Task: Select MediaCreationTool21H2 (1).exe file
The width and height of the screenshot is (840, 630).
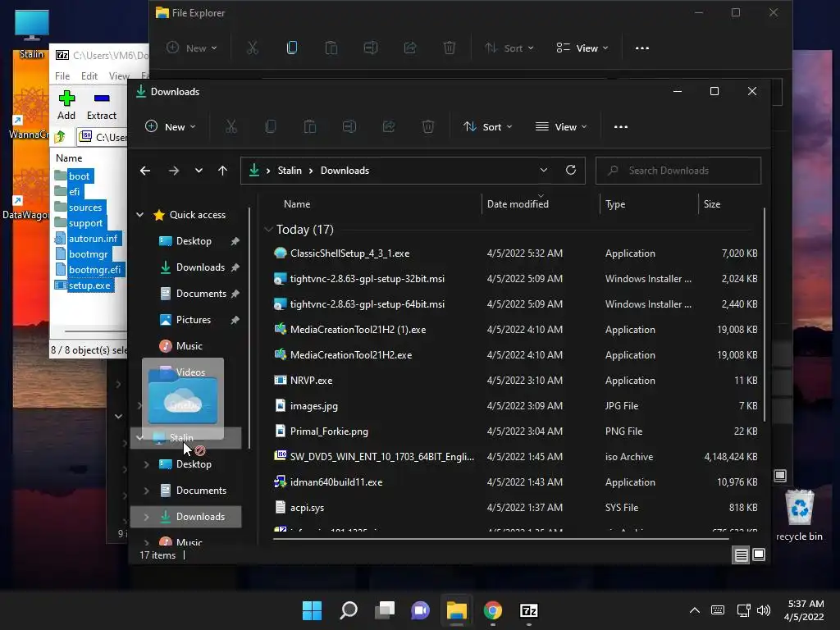Action: tap(358, 330)
